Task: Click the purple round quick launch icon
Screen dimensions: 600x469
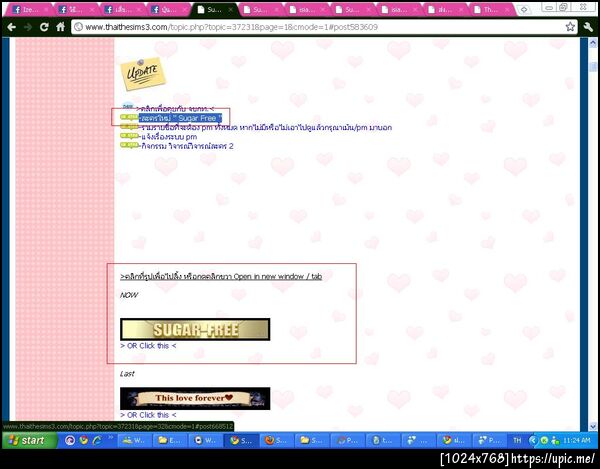Action: coord(70,440)
